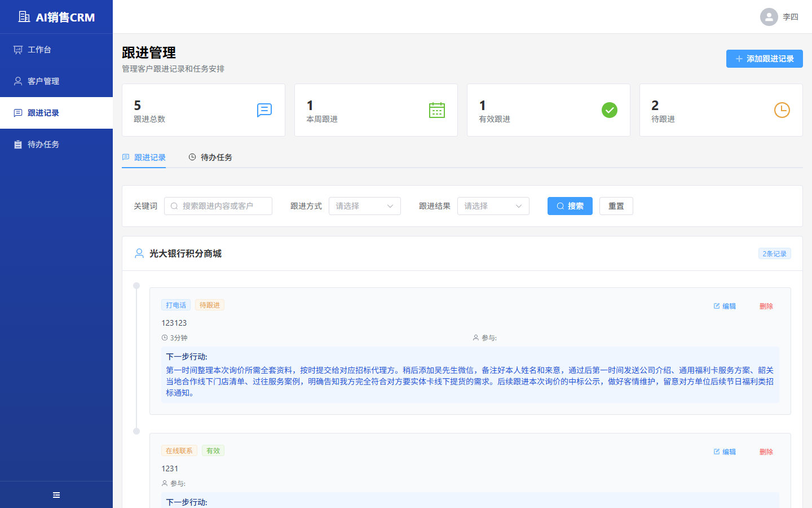Click the 打电话 tag

coord(176,305)
